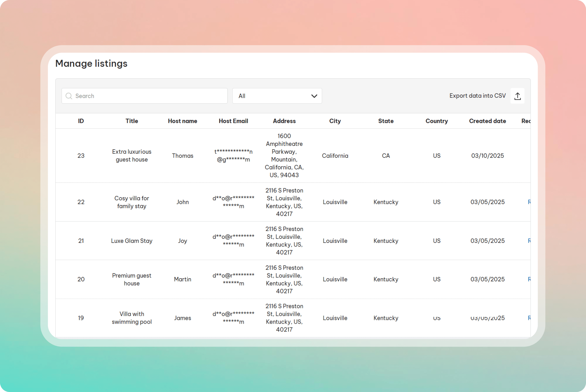Click title Cosy villa for family stay
Image resolution: width=586 pixels, height=392 pixels.
pyautogui.click(x=132, y=202)
